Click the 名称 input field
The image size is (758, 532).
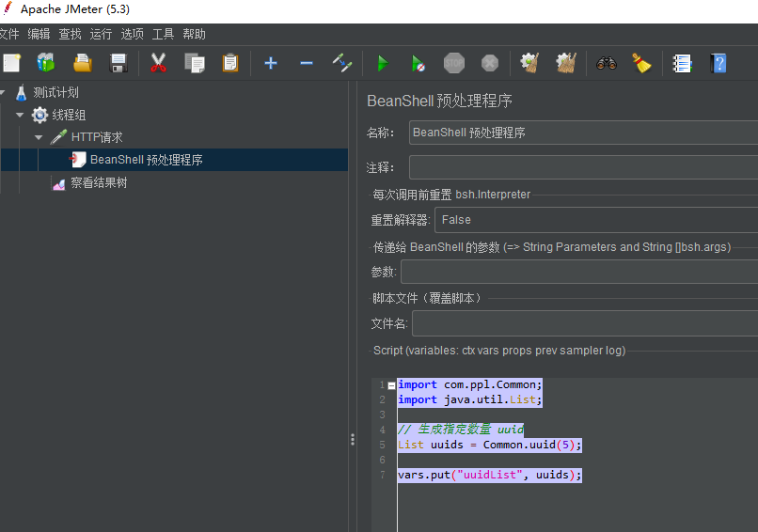pyautogui.click(x=583, y=133)
